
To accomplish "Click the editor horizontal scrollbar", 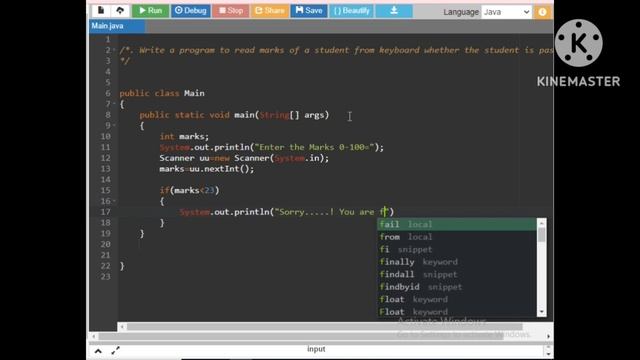I will point(324,327).
